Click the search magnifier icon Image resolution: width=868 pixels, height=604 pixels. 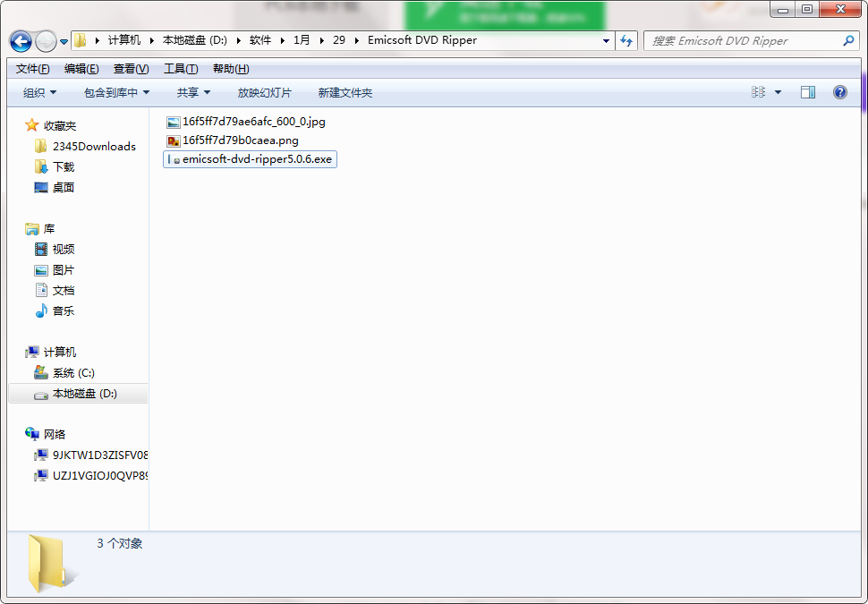(x=848, y=40)
